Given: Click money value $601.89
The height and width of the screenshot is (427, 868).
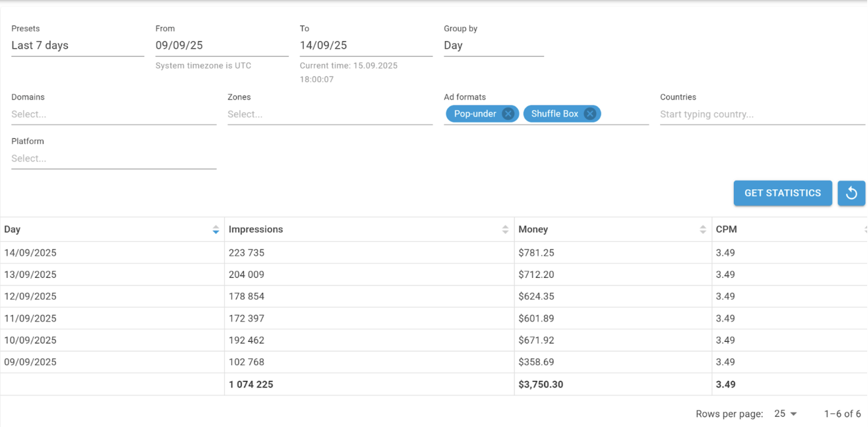Looking at the screenshot, I should tap(536, 318).
